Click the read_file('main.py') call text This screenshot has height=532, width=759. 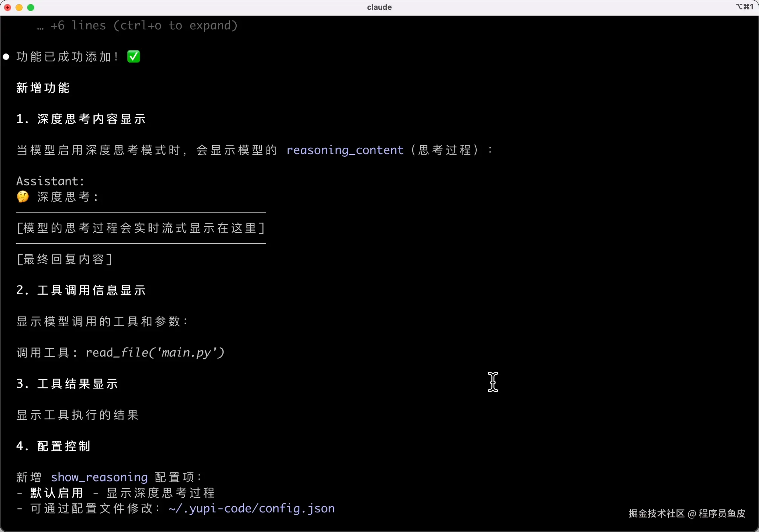coord(155,353)
